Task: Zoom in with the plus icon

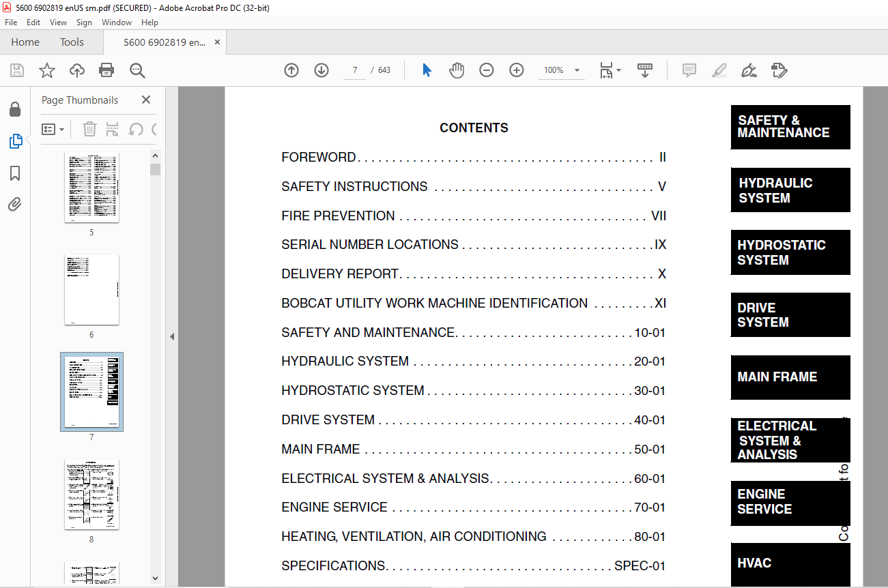Action: tap(517, 70)
